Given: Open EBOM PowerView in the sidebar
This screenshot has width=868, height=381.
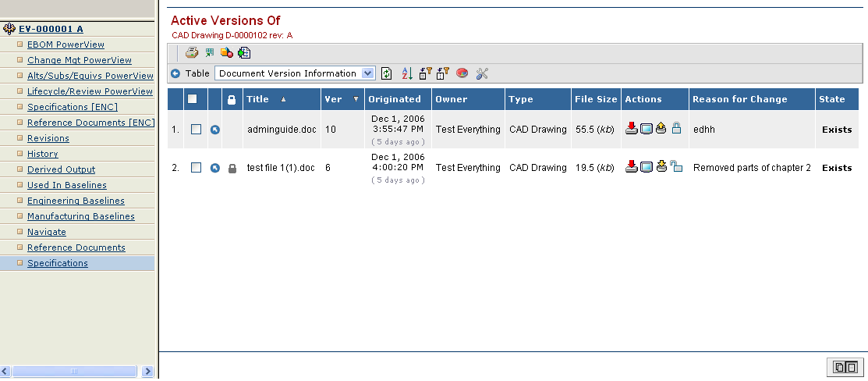Looking at the screenshot, I should (x=66, y=45).
